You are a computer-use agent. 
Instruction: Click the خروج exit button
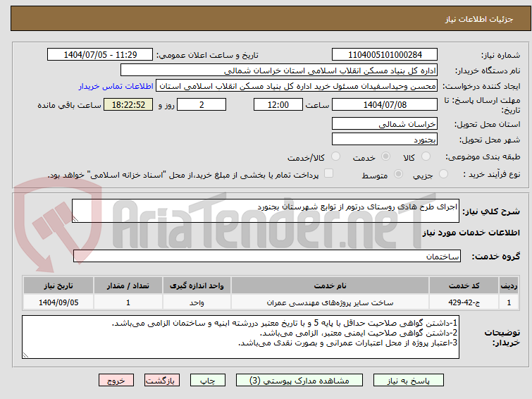pos(116,381)
